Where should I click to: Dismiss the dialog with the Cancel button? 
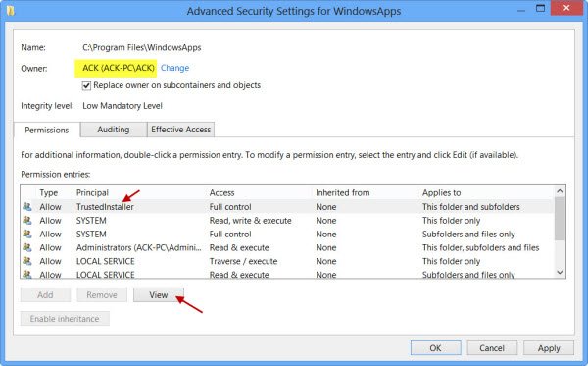pos(492,348)
